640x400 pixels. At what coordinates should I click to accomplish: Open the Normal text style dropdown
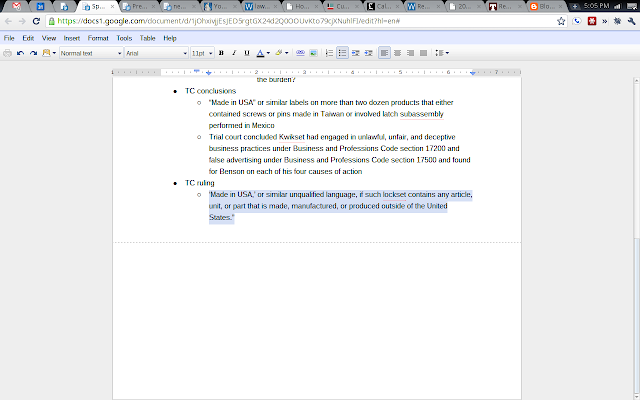[x=91, y=53]
